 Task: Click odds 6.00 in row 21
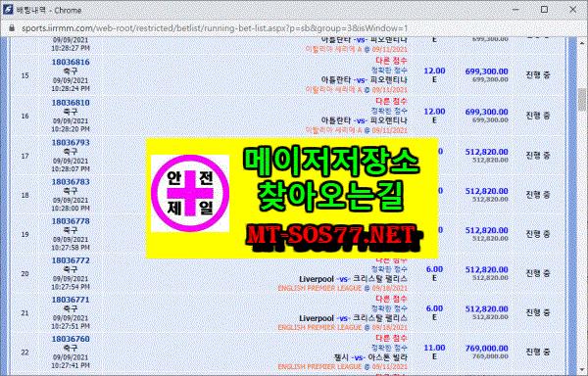coord(434,309)
